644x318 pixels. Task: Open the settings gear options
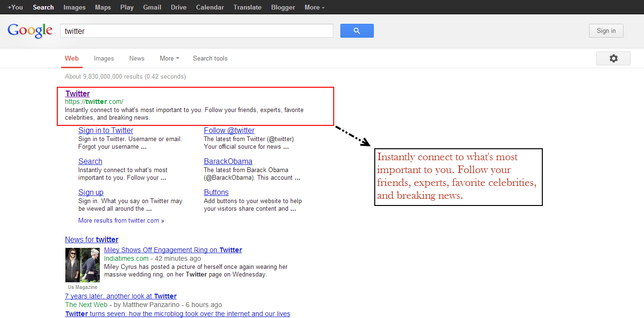point(613,58)
